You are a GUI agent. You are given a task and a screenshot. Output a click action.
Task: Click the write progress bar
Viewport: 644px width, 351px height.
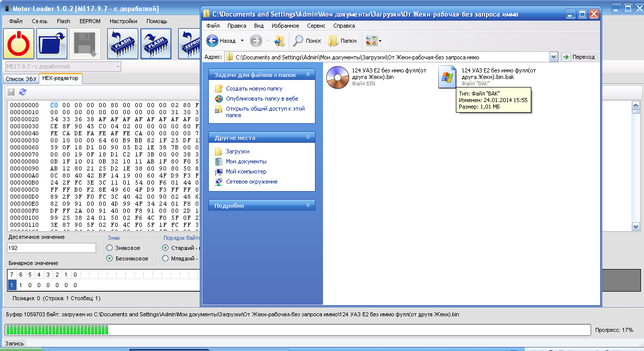coord(298,330)
